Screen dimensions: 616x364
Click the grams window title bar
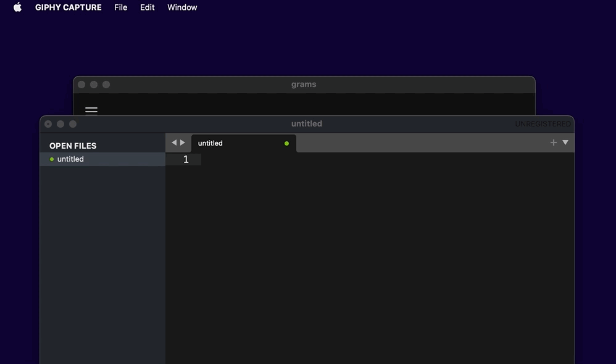304,85
